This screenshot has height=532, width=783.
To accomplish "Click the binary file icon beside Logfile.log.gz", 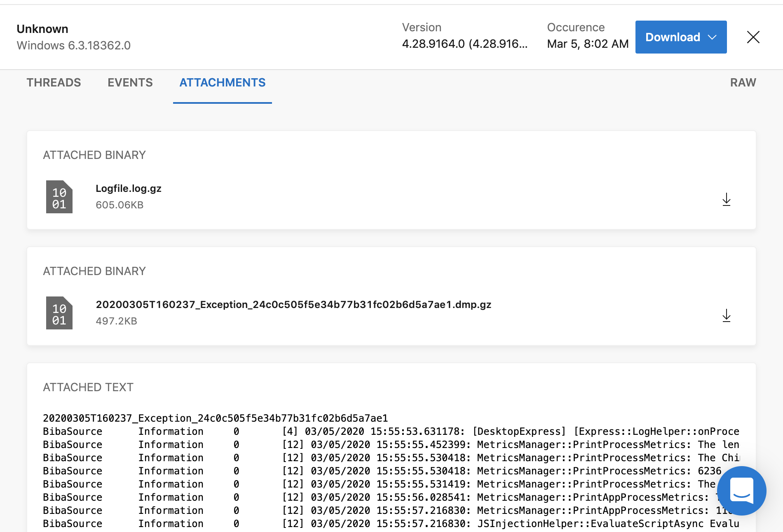I will click(59, 197).
